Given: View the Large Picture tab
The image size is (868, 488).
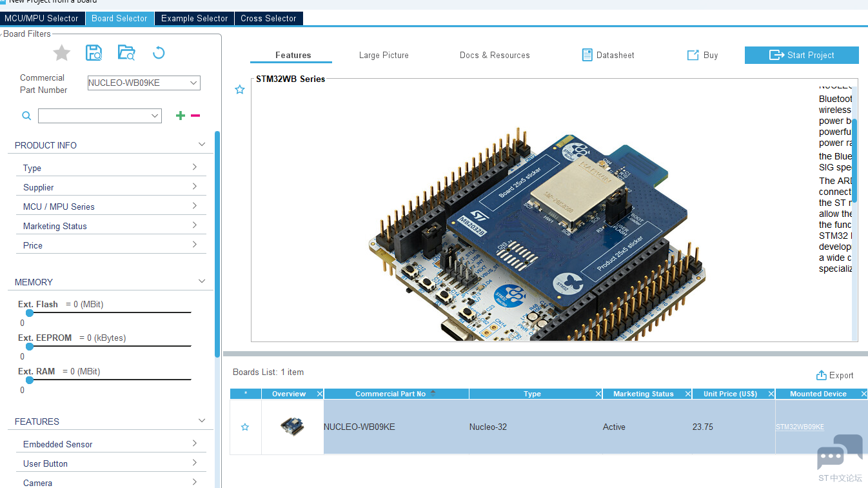Looking at the screenshot, I should pos(384,55).
